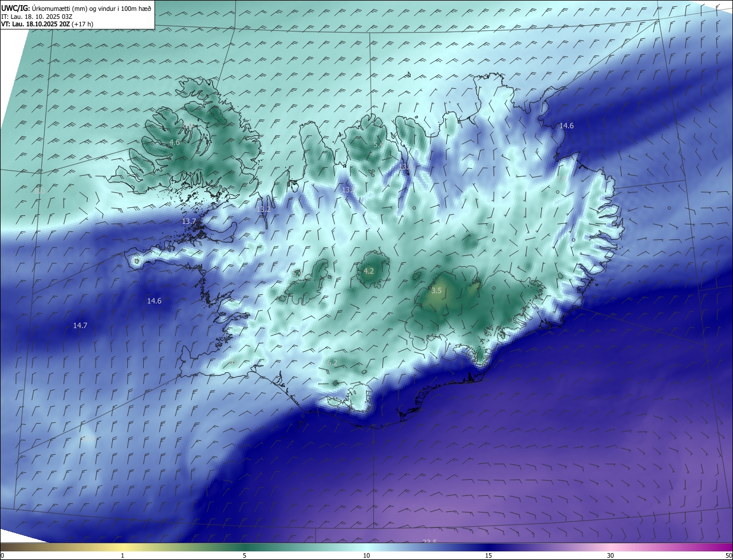Screen dimensions: 733x560
Task: Select the valid time line 'VT: Lau. 18.10.2025 20Z (+17 h)'
Action: [47, 24]
